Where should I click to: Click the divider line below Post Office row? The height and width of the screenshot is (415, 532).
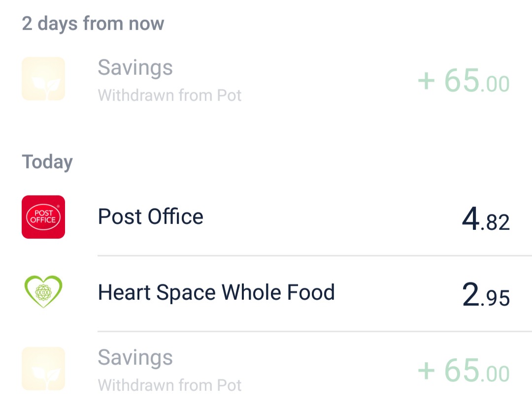pos(314,255)
